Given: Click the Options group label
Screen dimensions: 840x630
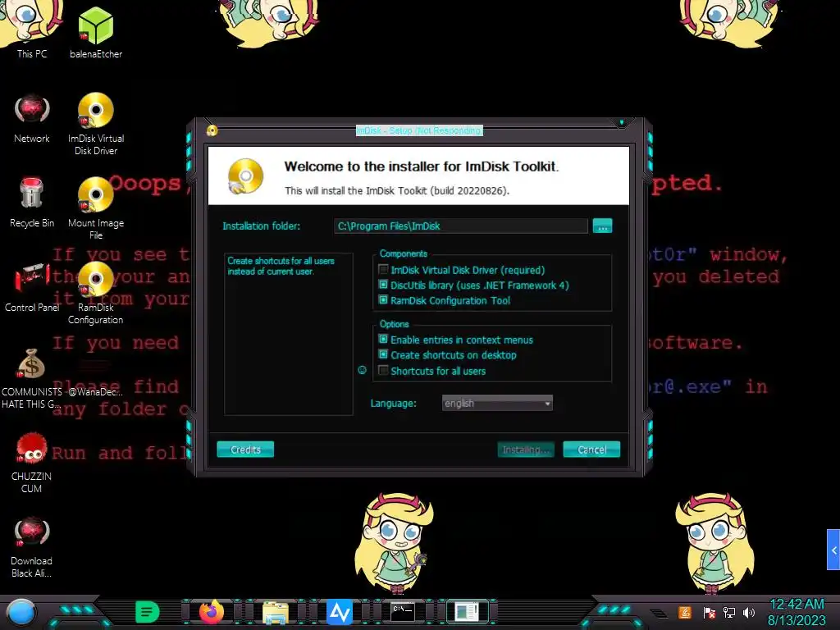Looking at the screenshot, I should point(395,324).
